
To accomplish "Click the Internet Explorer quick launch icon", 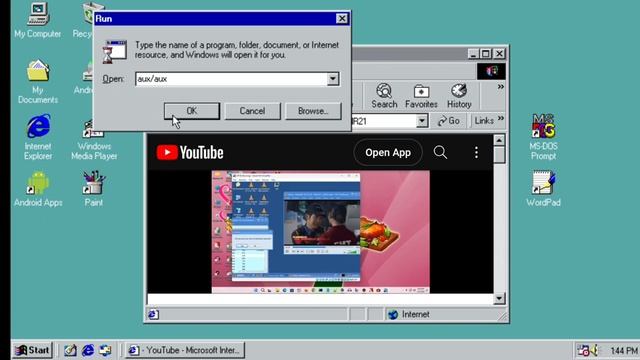I will point(88,350).
